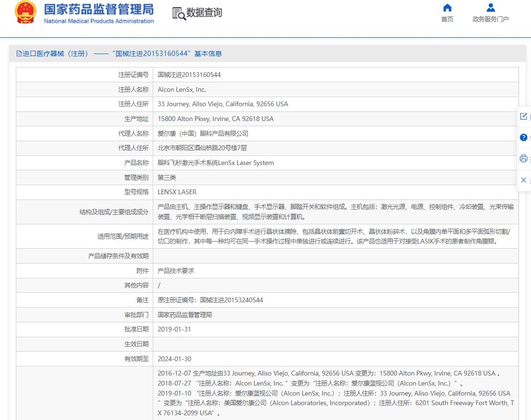Click the 管理类别 label
Screen dimensions: 531x420
(136, 177)
